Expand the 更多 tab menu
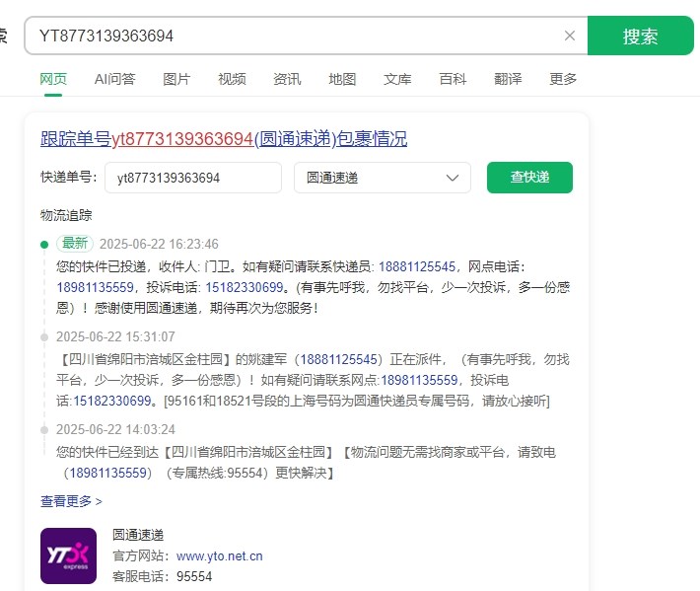This screenshot has height=591, width=700. (563, 79)
